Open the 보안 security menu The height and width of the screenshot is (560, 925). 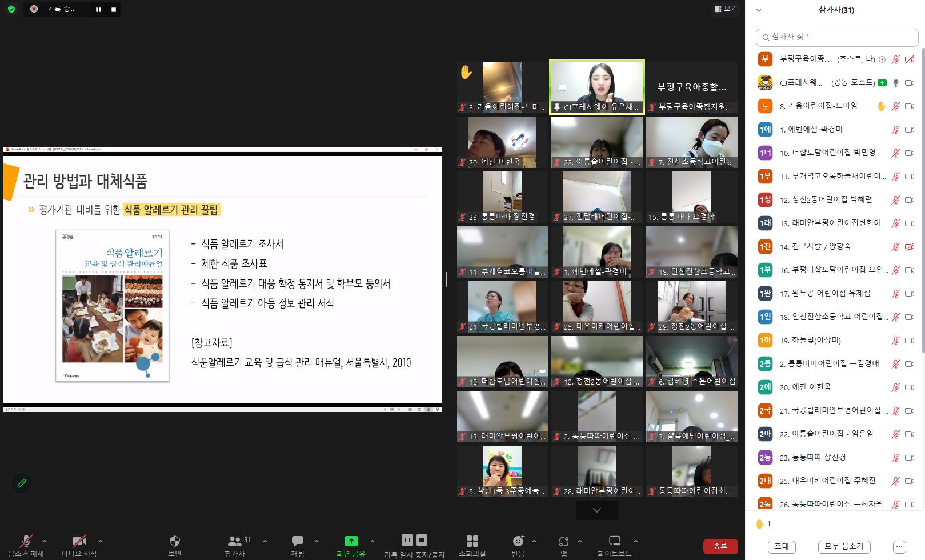175,546
